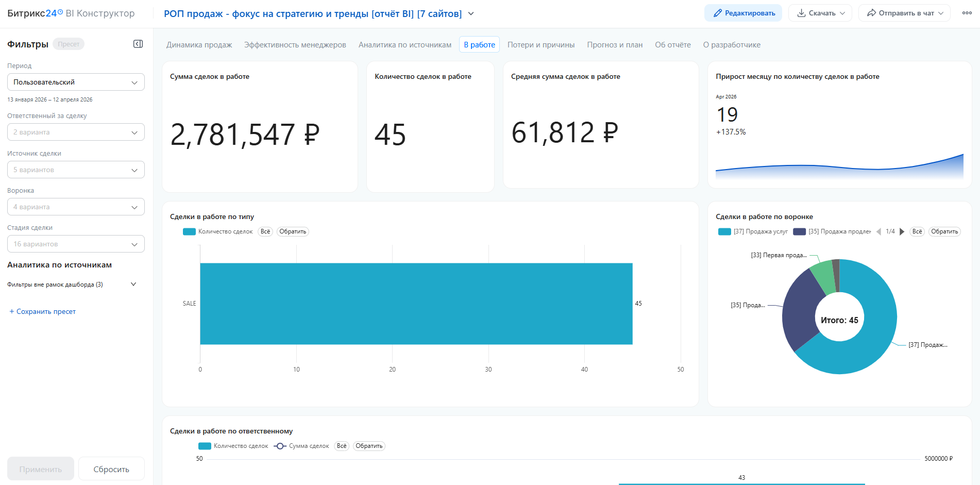Open the Период dropdown
980x485 pixels.
[76, 82]
